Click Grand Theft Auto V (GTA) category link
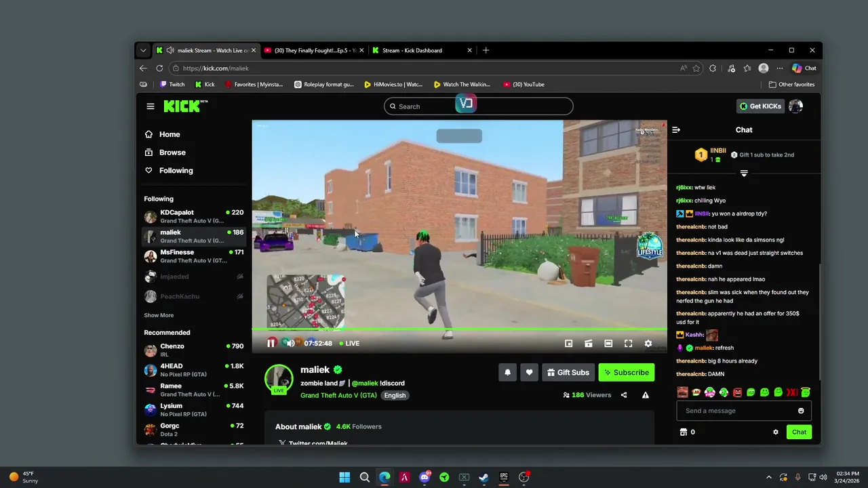 click(338, 396)
